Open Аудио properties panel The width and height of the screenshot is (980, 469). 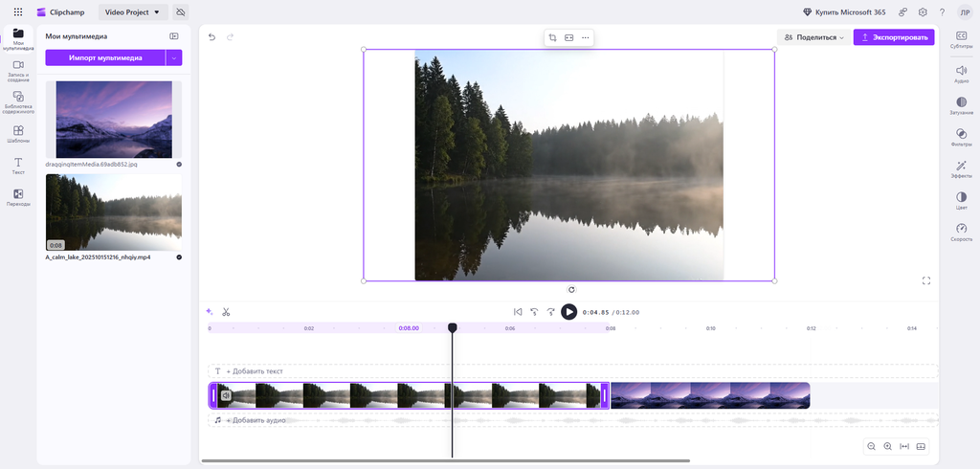[x=961, y=74]
